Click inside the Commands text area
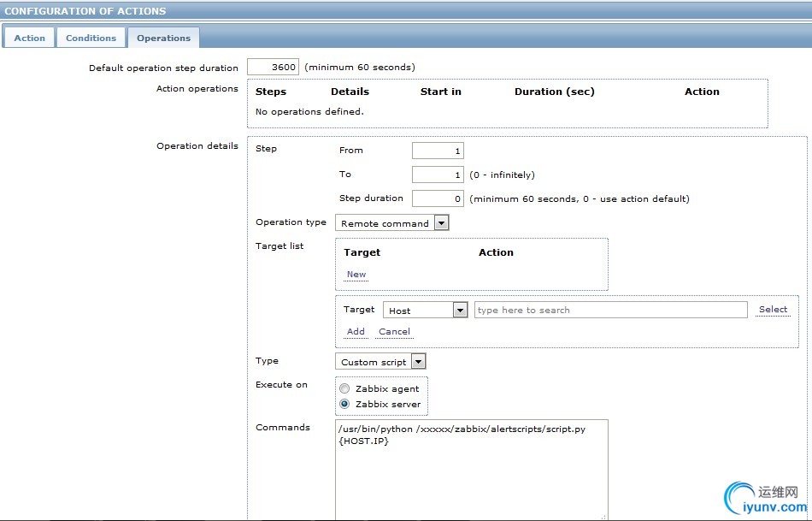 [471, 471]
